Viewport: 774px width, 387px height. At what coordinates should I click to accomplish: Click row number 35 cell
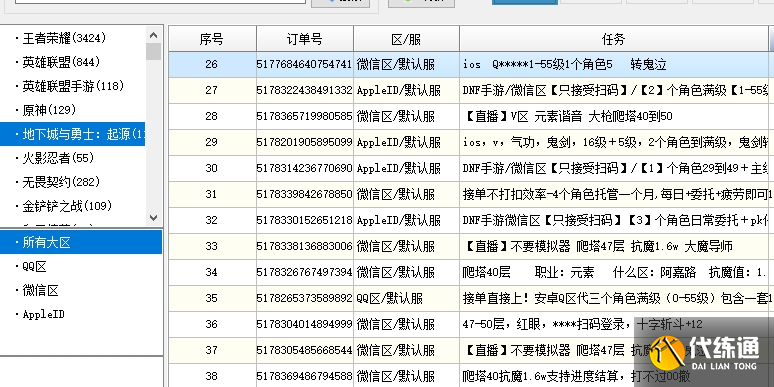[x=212, y=299]
